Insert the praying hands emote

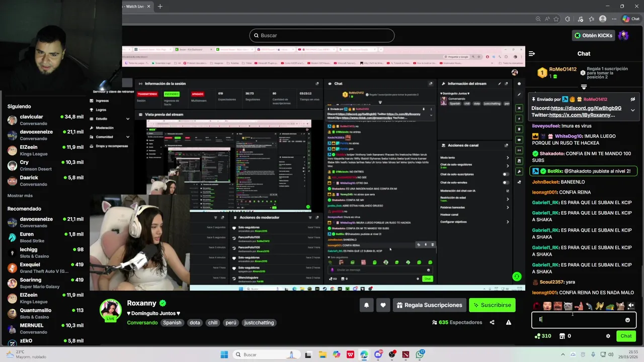click(x=599, y=306)
